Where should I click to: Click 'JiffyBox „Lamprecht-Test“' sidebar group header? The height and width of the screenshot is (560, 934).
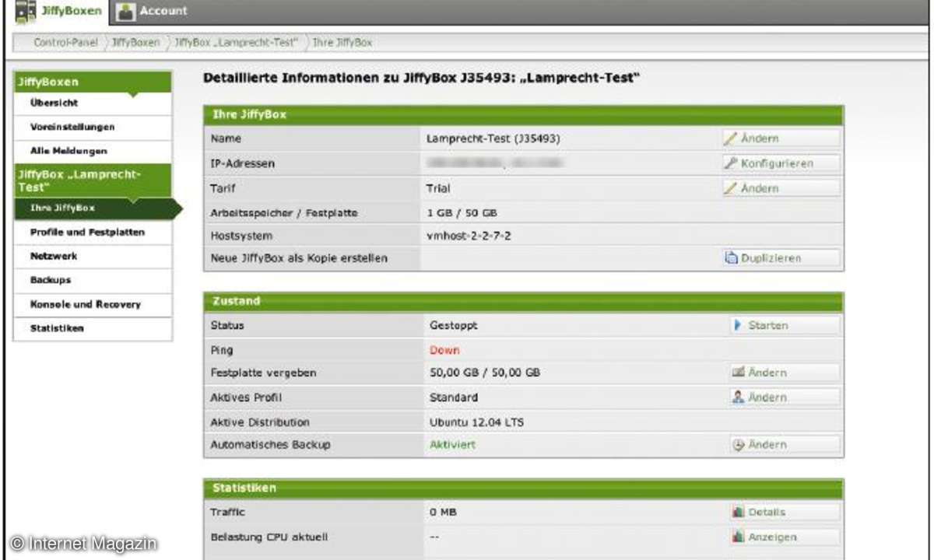click(93, 180)
